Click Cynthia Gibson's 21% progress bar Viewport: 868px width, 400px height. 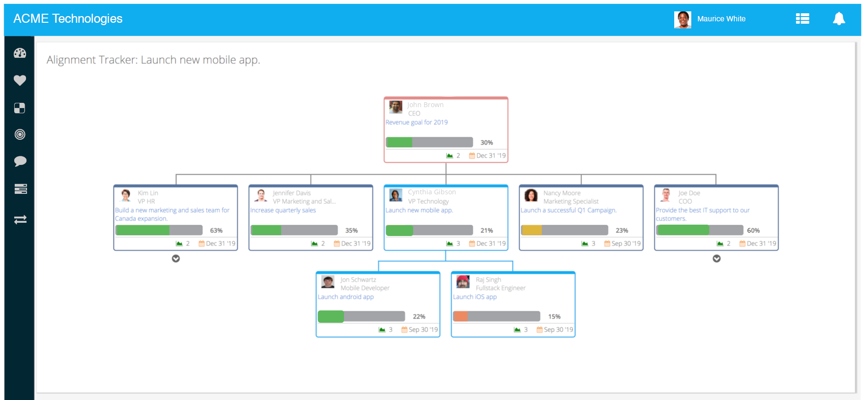click(x=429, y=230)
